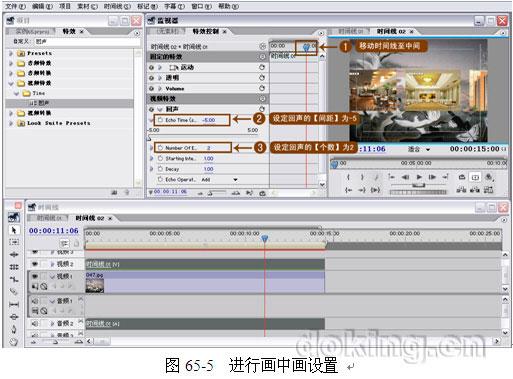The width and height of the screenshot is (513, 379).
Task: Hide 视频 1 track with eye icon
Action: [x=35, y=276]
